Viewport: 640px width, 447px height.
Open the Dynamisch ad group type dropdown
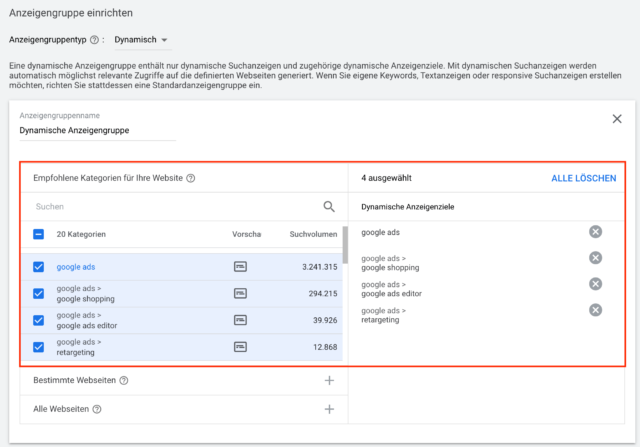141,40
